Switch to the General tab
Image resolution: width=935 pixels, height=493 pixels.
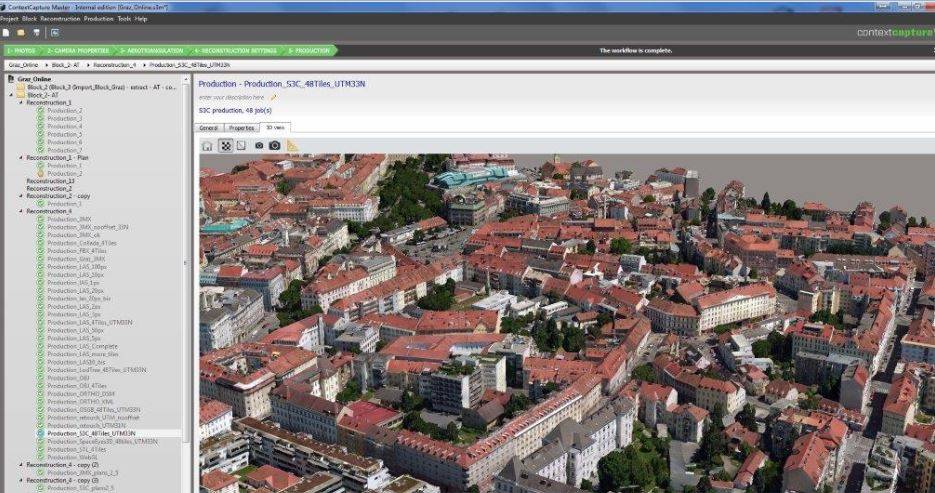tap(209, 128)
